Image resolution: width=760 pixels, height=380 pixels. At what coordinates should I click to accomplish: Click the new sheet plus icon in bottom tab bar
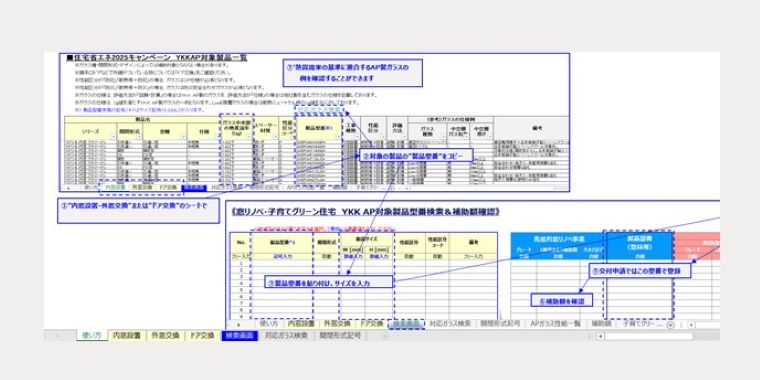tap(385, 335)
